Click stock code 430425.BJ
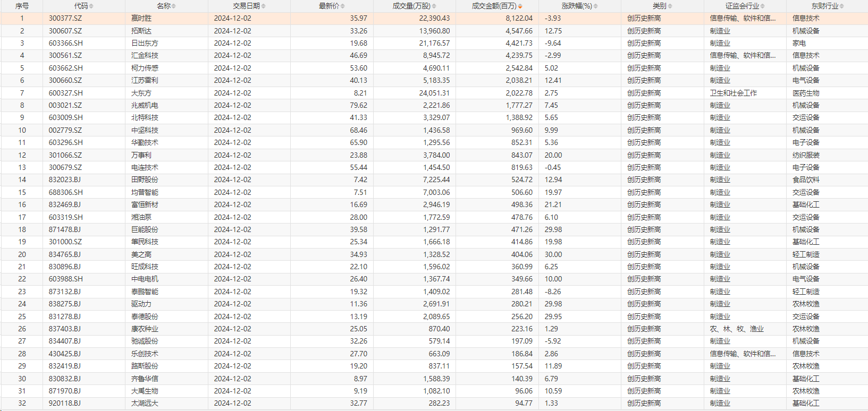The width and height of the screenshot is (868, 411). [65, 354]
